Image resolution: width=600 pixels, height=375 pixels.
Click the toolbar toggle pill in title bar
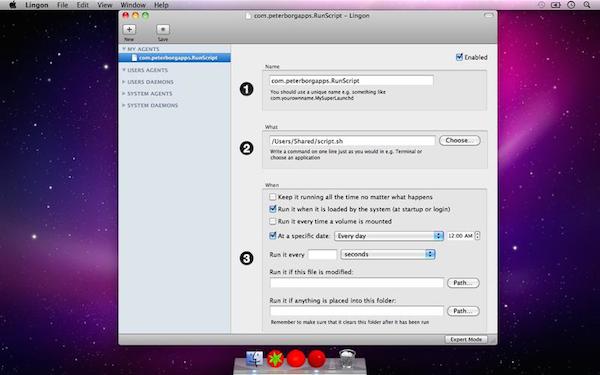pos(488,16)
